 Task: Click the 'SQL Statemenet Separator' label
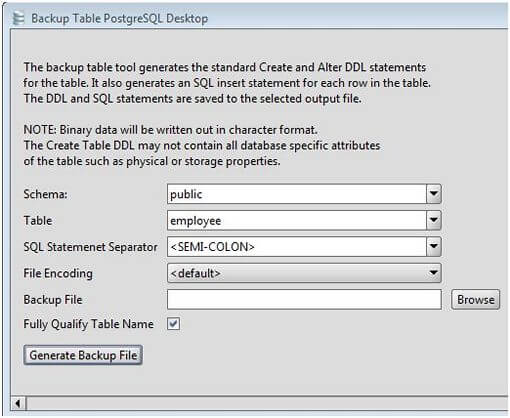90,247
